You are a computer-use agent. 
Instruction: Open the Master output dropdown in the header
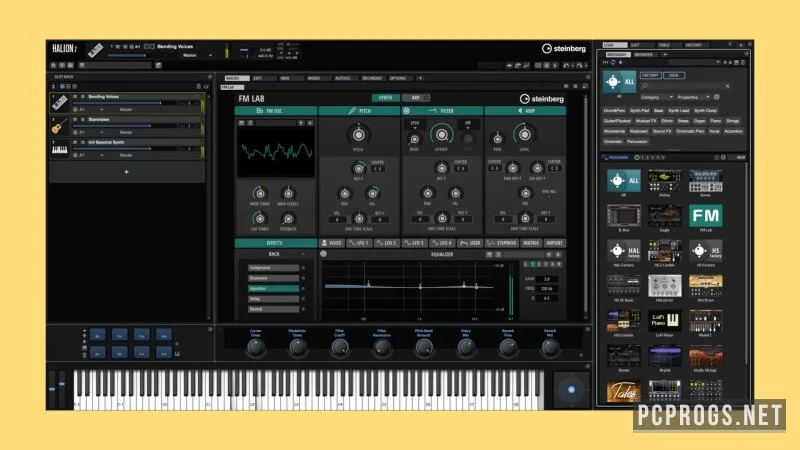(x=197, y=55)
